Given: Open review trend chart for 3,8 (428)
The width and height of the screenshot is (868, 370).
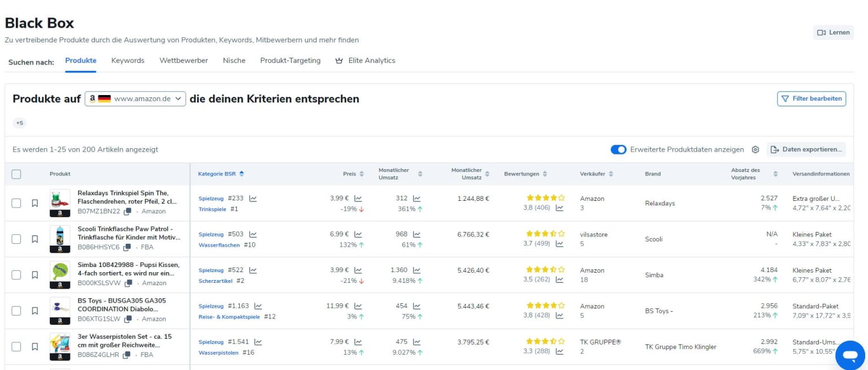Looking at the screenshot, I should tap(559, 316).
